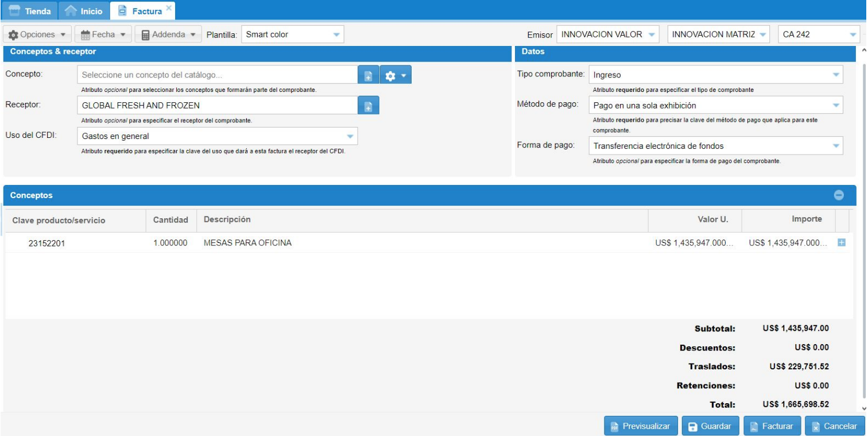Screen dimensions: 868x436
Task: Open the Fecha calendar menu
Action: [x=103, y=34]
